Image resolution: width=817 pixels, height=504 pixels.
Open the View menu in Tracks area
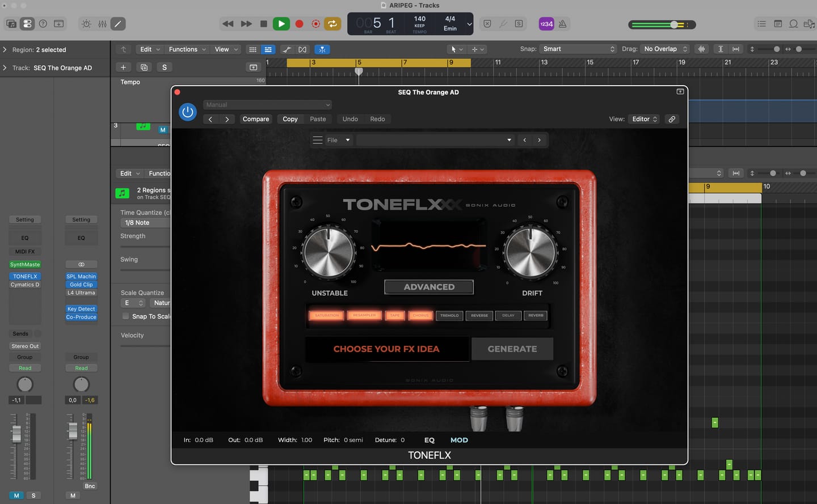(x=226, y=49)
